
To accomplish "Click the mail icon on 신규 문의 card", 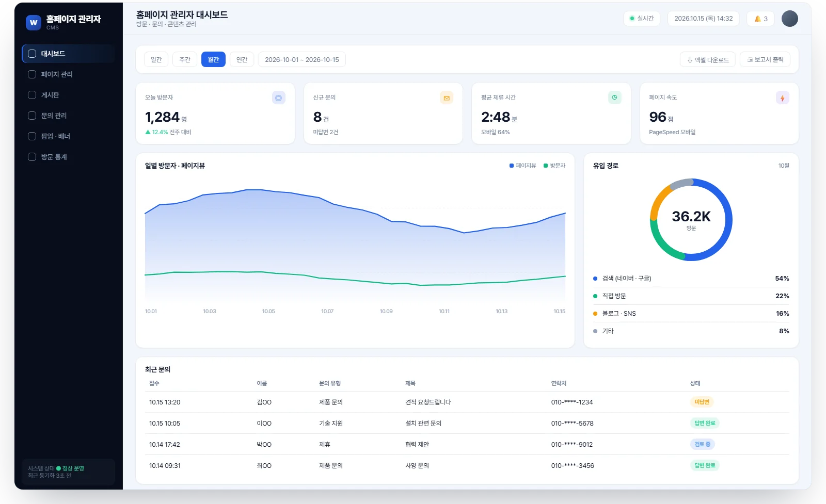I will click(447, 97).
